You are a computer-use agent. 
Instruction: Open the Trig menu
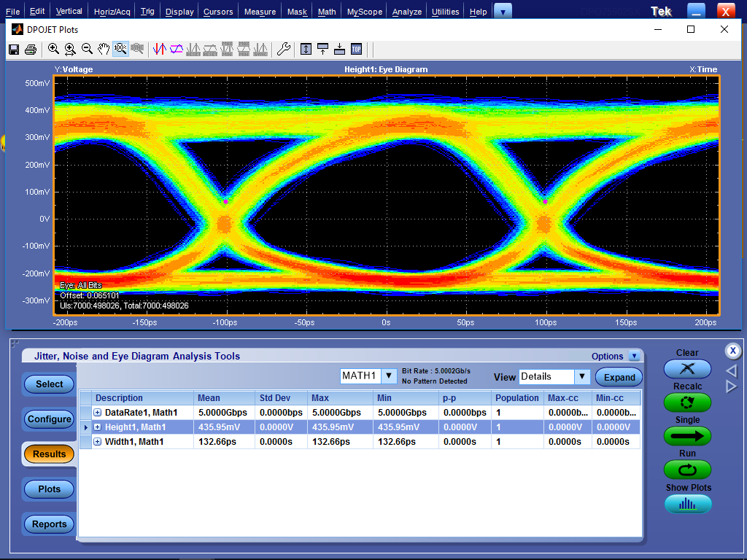point(147,12)
